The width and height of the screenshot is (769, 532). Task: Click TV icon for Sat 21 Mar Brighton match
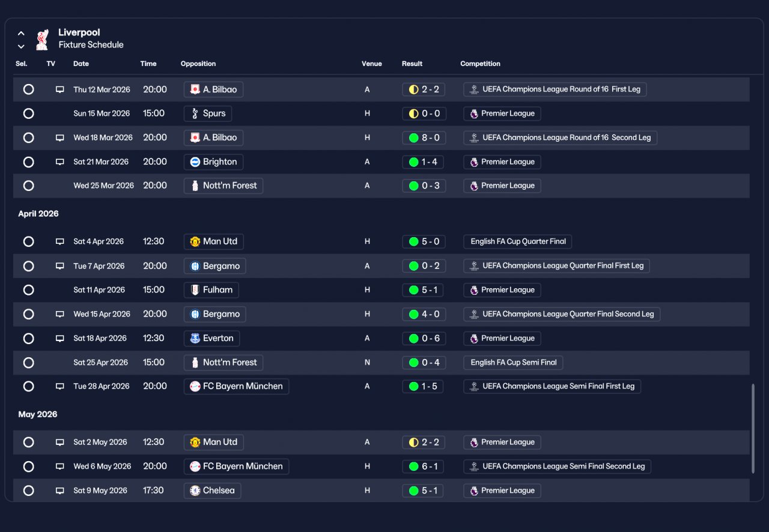click(x=59, y=162)
